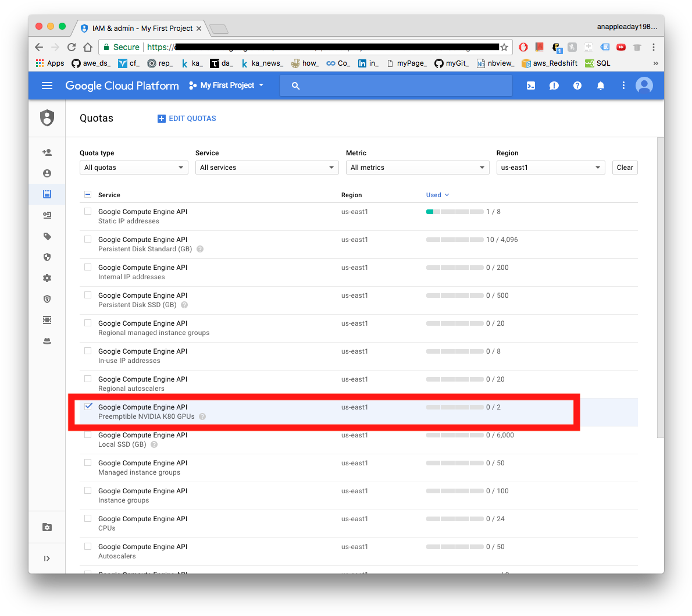Open the Apps bookmark
The width and height of the screenshot is (692, 616).
pyautogui.click(x=50, y=63)
